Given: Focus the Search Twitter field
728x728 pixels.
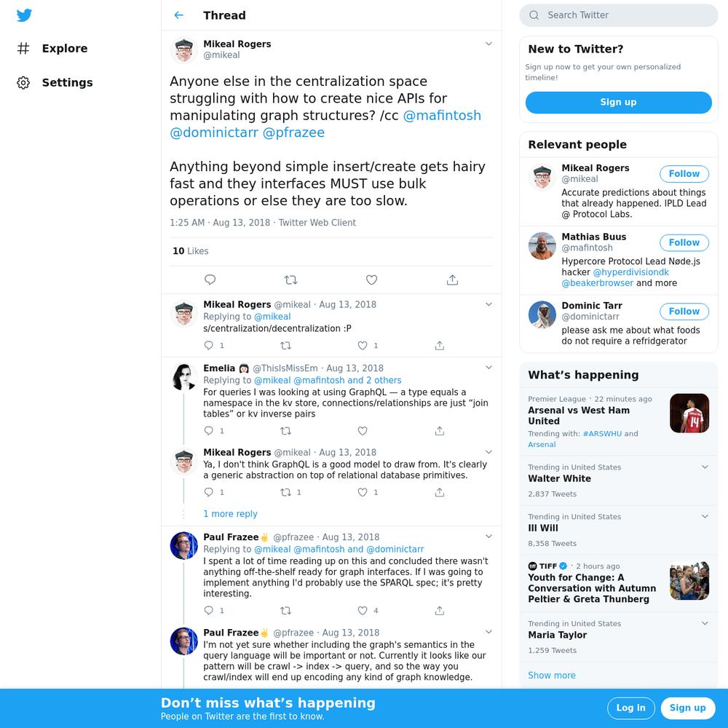Looking at the screenshot, I should [x=618, y=15].
